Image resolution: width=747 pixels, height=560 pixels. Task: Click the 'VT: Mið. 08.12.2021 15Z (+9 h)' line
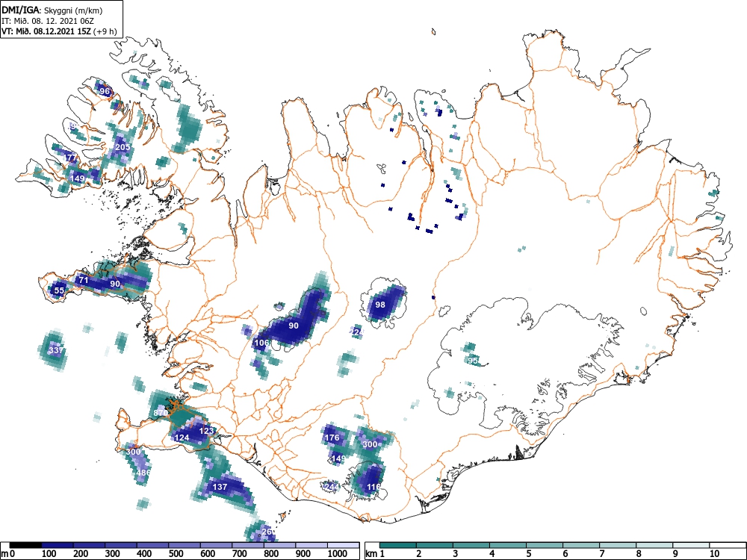[58, 31]
